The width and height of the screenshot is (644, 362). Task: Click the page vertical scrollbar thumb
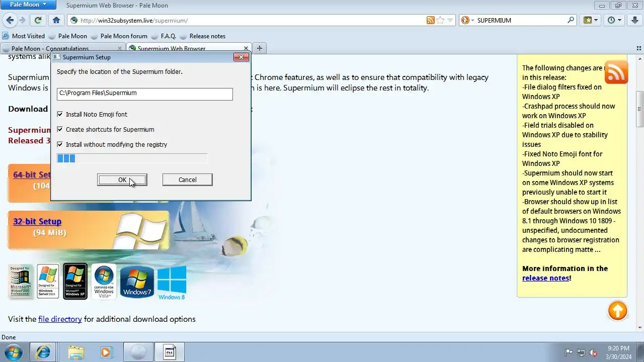point(639,109)
